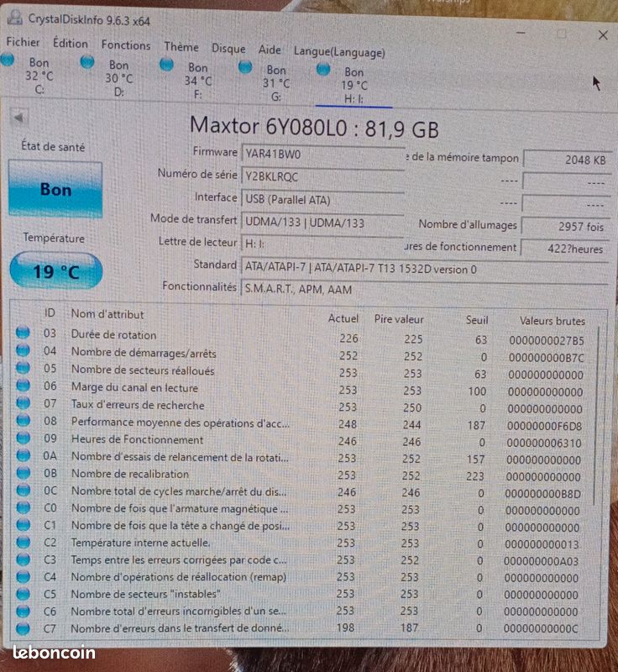This screenshot has height=672, width=618.
Task: Click the Bon health status button
Action: pos(55,188)
